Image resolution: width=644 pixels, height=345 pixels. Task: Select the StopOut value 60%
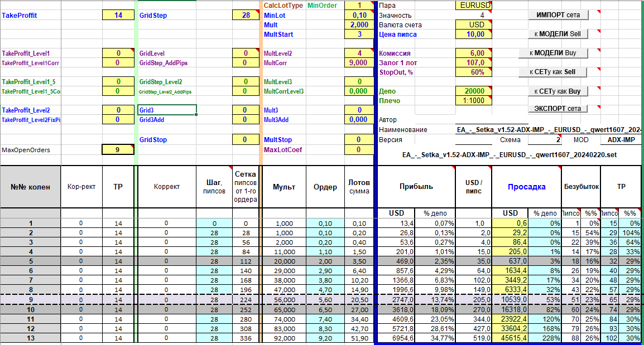coord(474,72)
